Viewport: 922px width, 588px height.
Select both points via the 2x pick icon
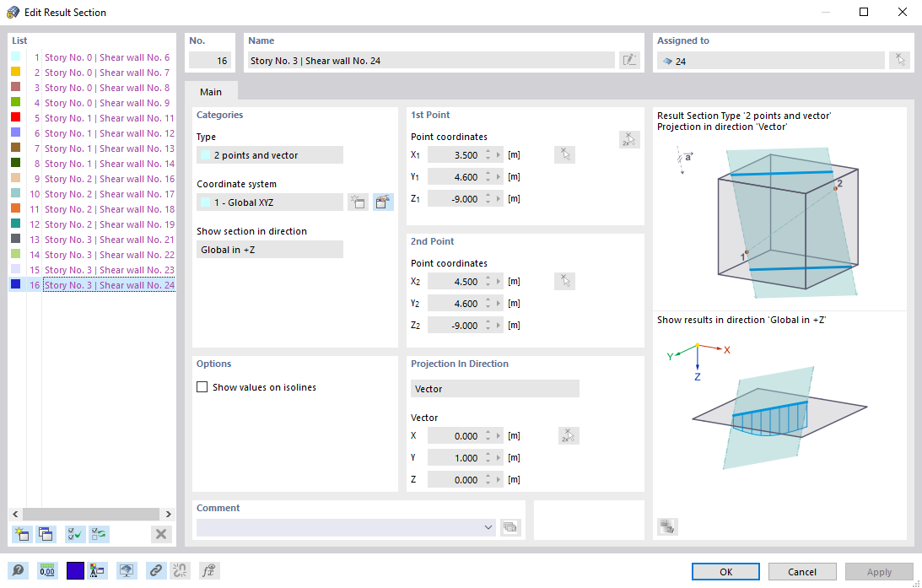click(x=629, y=138)
